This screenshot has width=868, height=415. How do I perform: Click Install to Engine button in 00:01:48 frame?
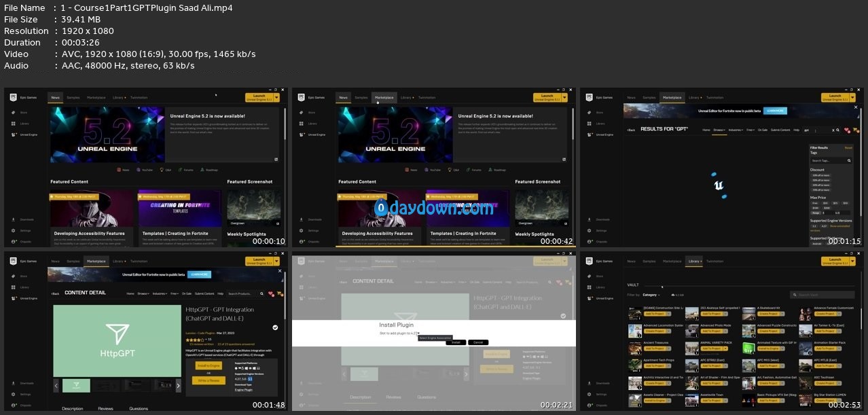pos(209,365)
